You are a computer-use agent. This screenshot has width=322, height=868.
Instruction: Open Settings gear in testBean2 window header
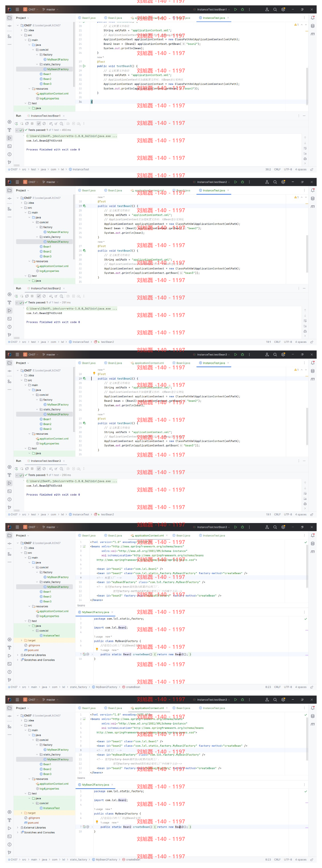click(x=283, y=182)
